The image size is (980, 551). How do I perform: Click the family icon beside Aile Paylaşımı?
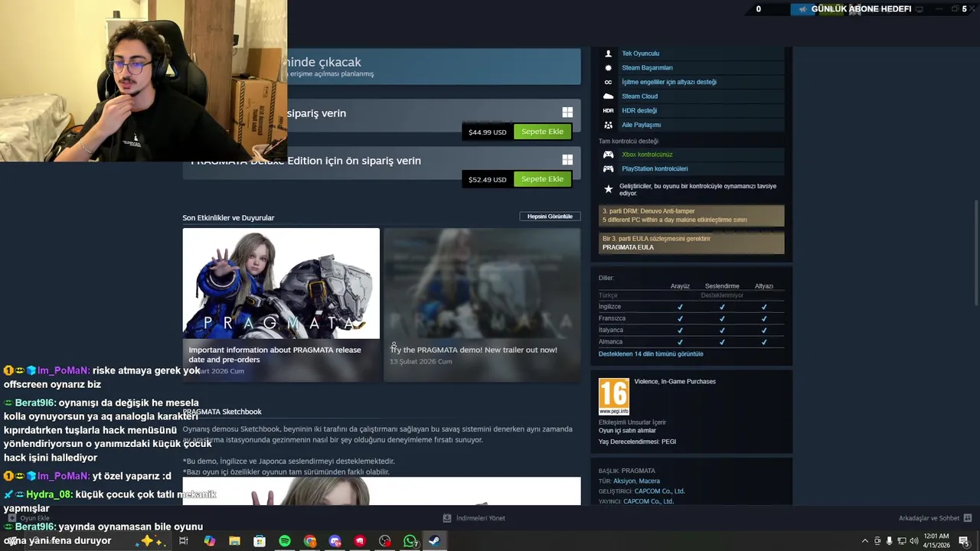609,125
